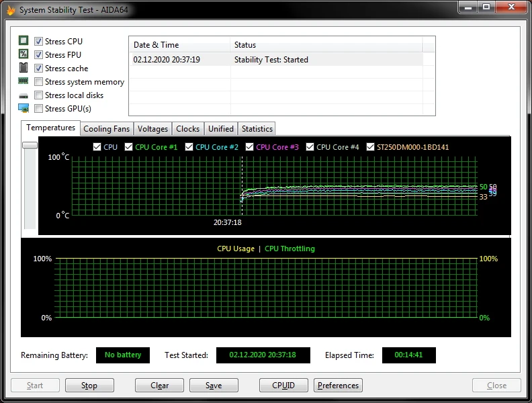532x403 pixels.
Task: Enable Stress GPU(s) checkbox
Action: pos(39,109)
